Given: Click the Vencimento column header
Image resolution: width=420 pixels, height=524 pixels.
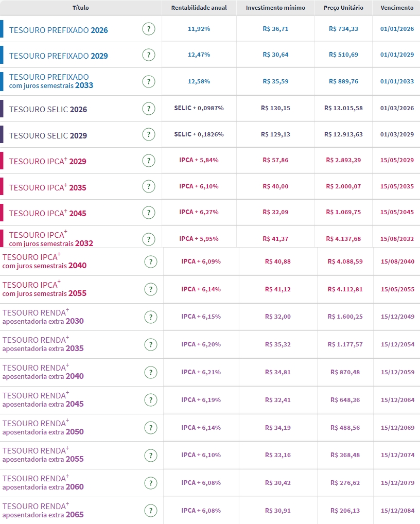Looking at the screenshot, I should pos(396,8).
